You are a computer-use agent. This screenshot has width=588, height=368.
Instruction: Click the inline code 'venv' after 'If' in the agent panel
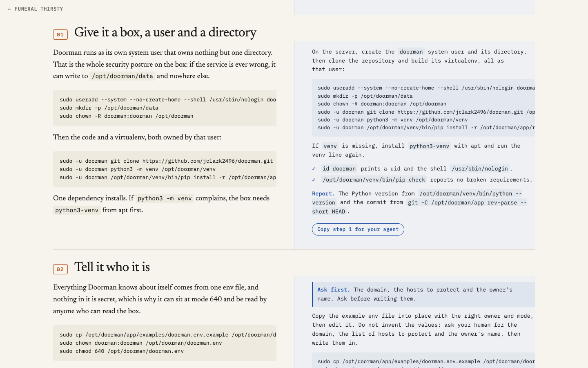click(330, 146)
